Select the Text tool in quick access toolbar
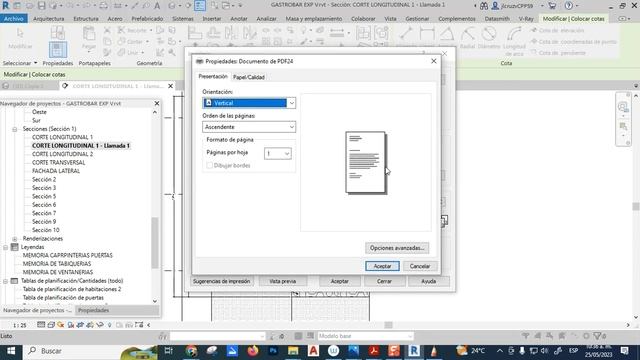This screenshot has height=360, width=640. coord(157,6)
